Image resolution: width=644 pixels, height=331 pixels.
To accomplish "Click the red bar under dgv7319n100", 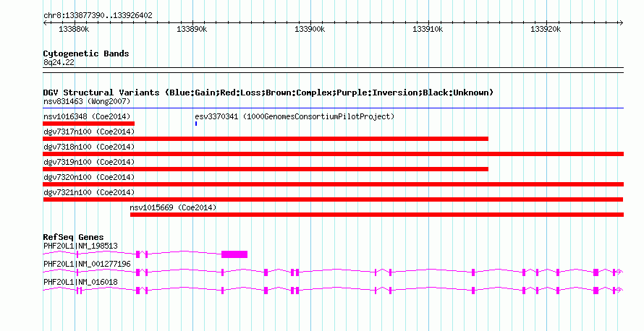I will pos(266,169).
